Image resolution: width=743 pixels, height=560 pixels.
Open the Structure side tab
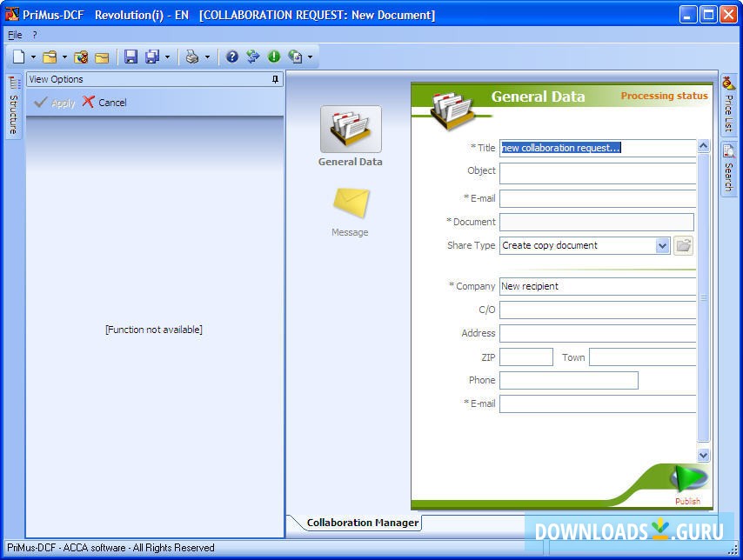point(14,106)
